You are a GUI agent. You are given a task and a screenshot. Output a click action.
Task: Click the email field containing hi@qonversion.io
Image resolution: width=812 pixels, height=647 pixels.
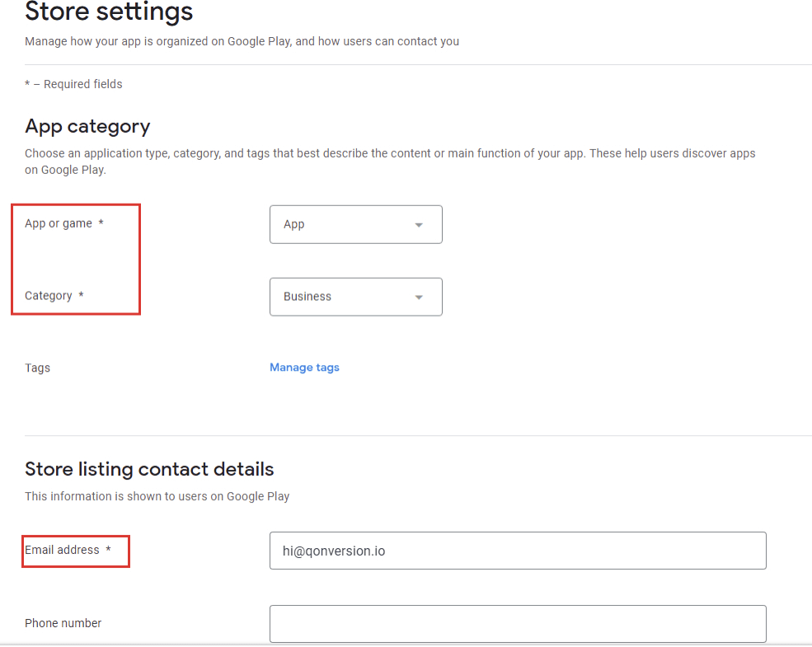[x=518, y=551]
